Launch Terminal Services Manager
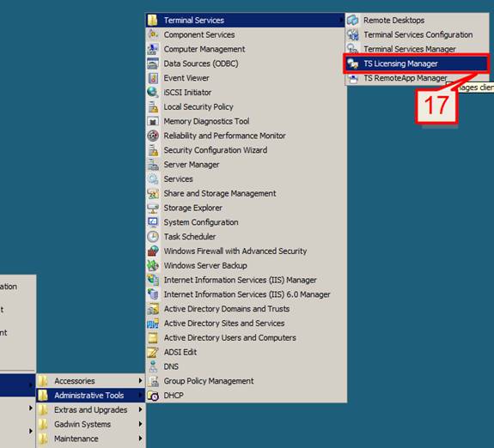This screenshot has height=448, width=494. tap(418, 49)
